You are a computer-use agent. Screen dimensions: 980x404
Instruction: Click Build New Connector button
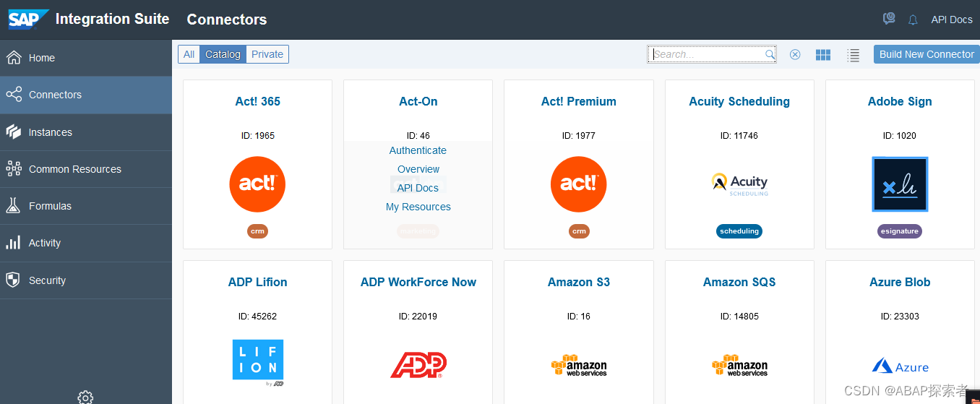[x=927, y=54]
